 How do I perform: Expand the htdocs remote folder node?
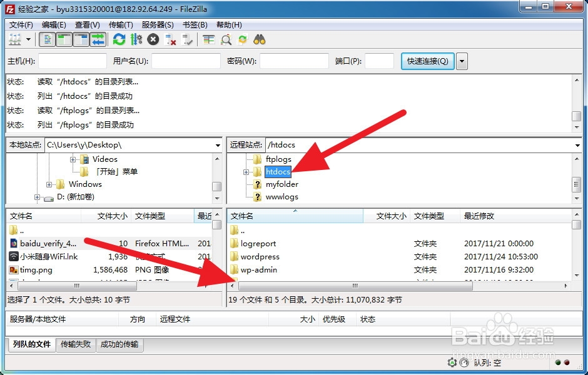point(246,172)
